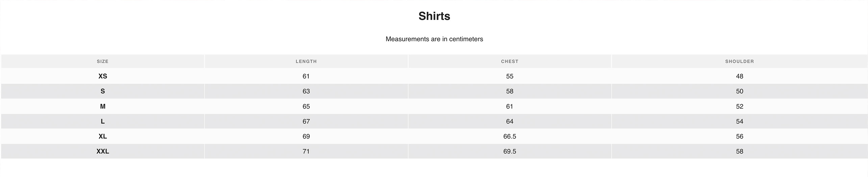Click the XXL length value 71

click(x=306, y=151)
